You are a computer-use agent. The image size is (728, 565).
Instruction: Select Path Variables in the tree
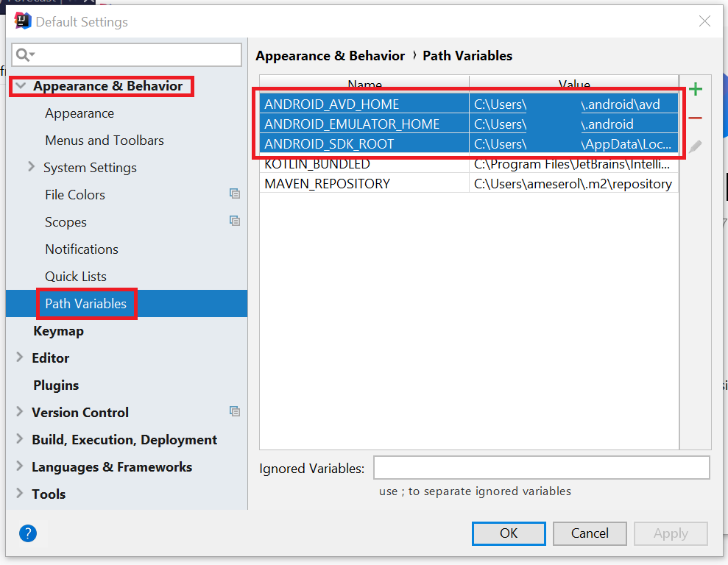click(86, 304)
